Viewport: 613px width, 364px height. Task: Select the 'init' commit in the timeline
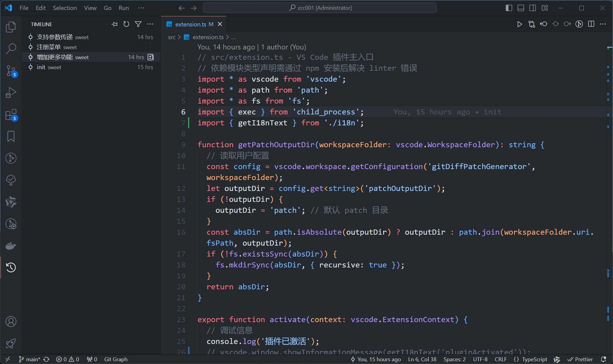[41, 67]
